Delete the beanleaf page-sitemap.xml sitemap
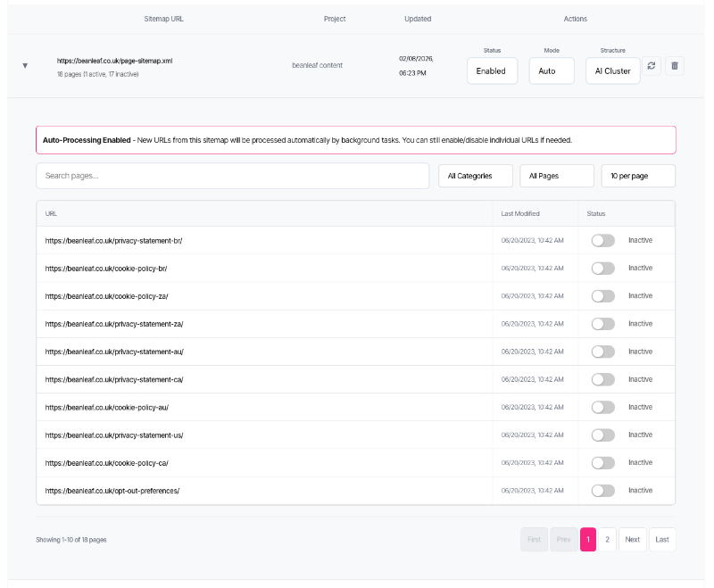 [x=675, y=65]
